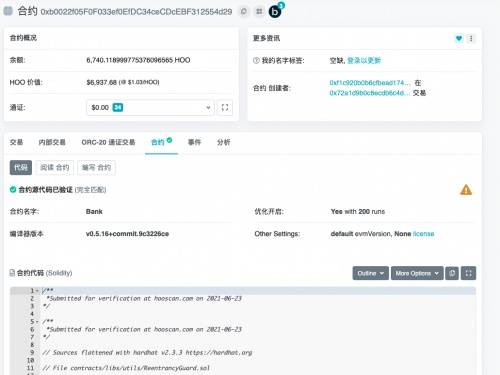Open the ORC-20 通证交易 tab
The image size is (500, 375).
[108, 142]
